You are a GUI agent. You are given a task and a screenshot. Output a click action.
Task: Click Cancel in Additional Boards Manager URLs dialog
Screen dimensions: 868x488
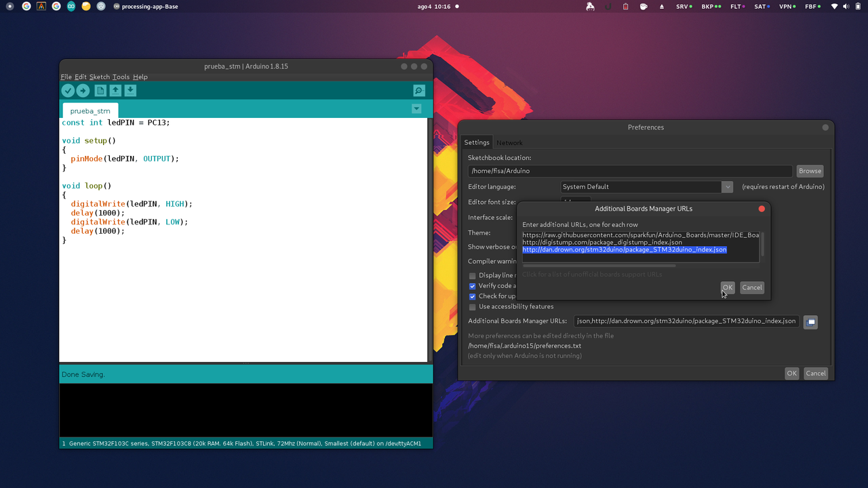tap(752, 287)
